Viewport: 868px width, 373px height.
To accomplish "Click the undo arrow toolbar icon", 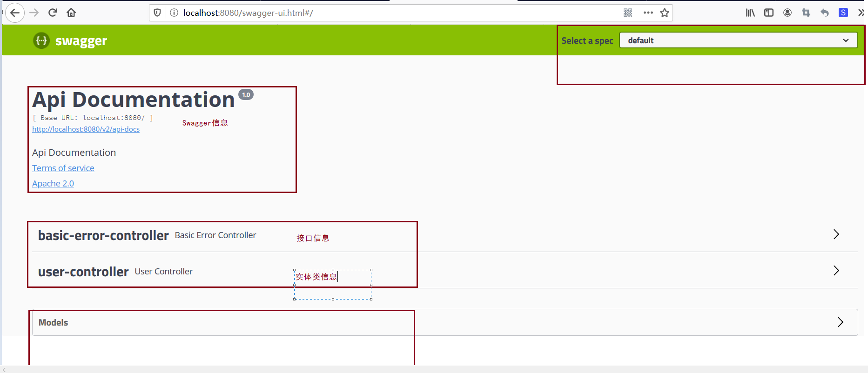I will (825, 13).
